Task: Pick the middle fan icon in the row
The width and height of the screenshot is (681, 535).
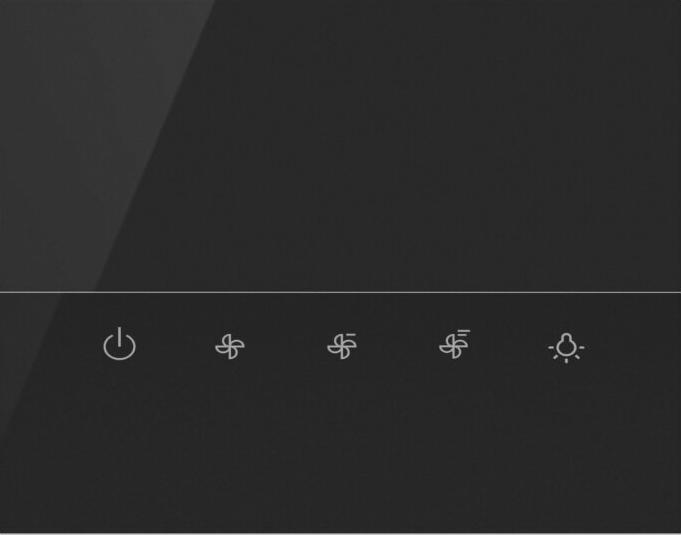Action: pyautogui.click(x=342, y=346)
